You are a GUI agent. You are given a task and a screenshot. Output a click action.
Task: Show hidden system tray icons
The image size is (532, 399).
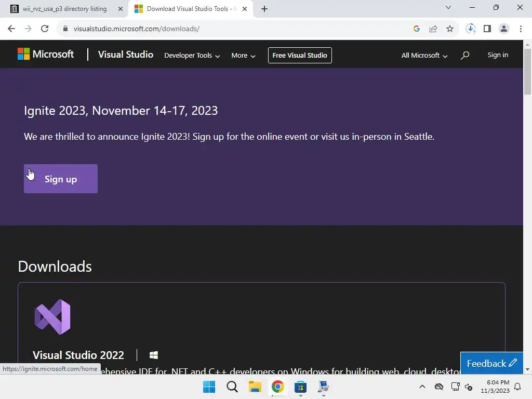(x=422, y=387)
